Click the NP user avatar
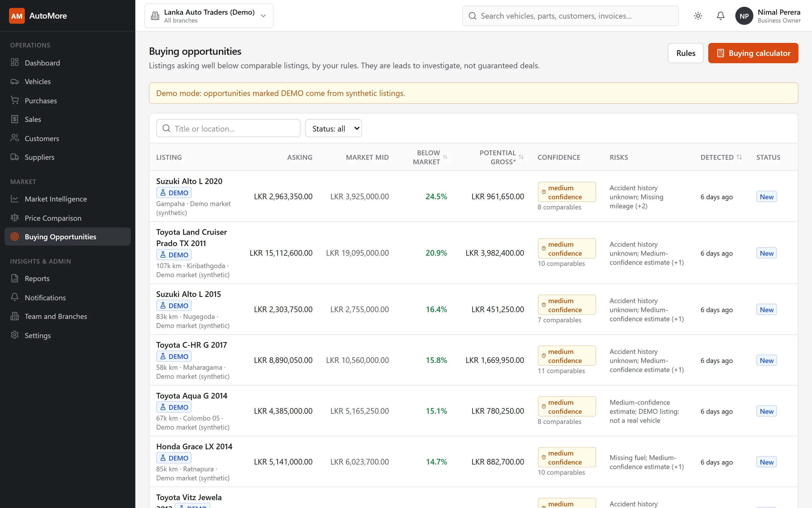 coord(744,16)
